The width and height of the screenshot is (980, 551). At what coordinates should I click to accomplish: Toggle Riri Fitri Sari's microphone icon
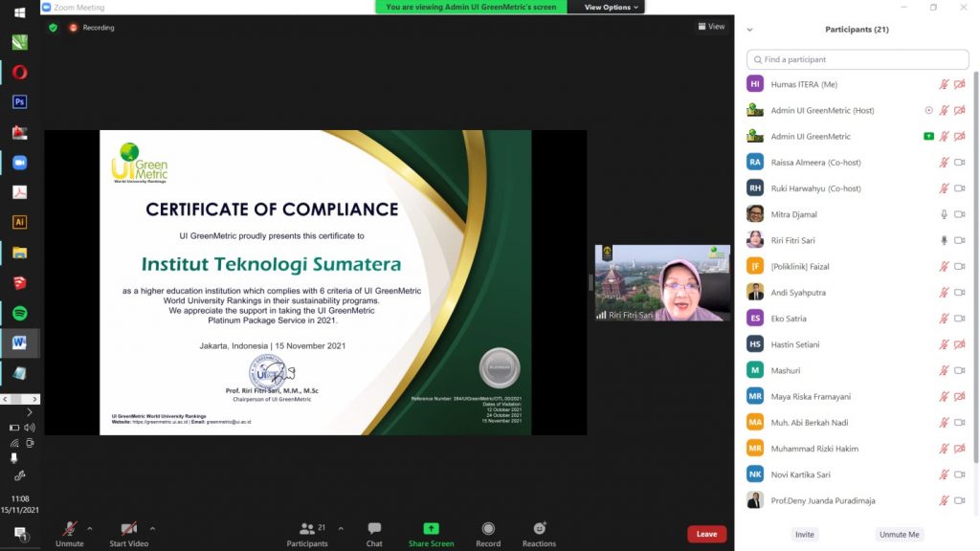944,240
